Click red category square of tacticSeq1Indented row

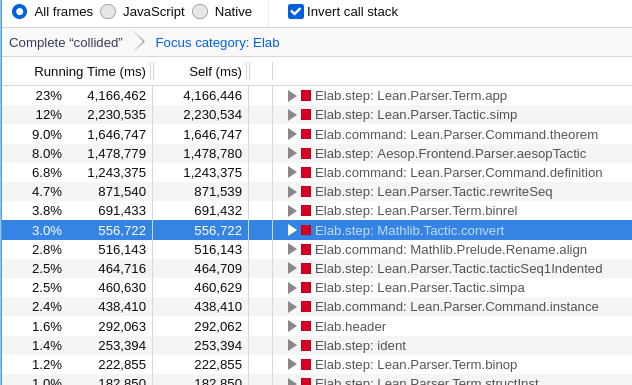point(306,268)
